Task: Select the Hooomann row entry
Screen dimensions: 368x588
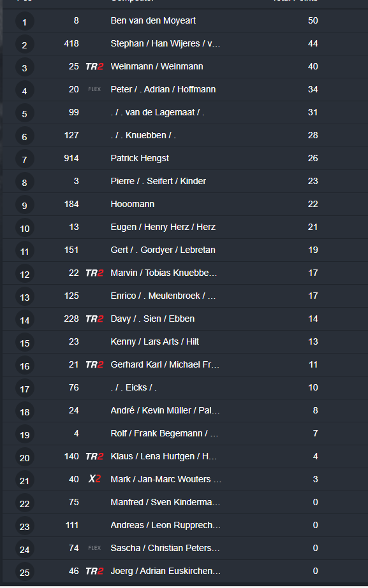Action: click(184, 204)
